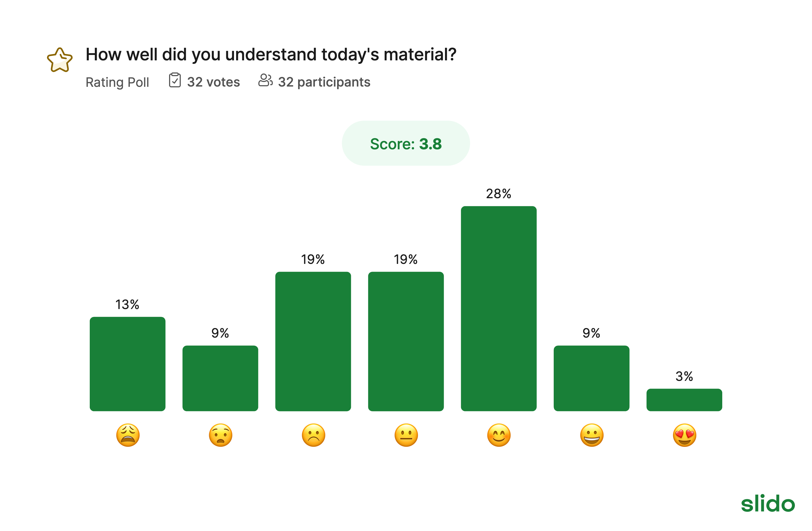Click the Score: 3.8 badge

(x=406, y=143)
